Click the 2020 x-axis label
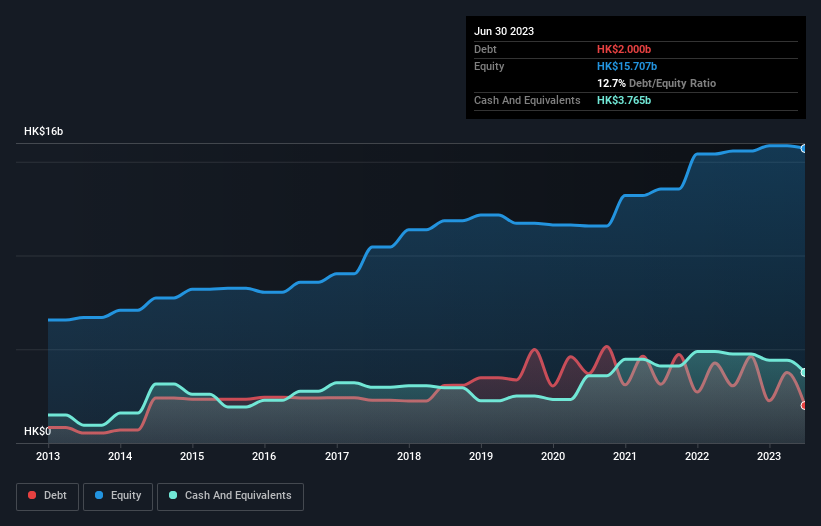Image resolution: width=821 pixels, height=526 pixels. point(553,456)
